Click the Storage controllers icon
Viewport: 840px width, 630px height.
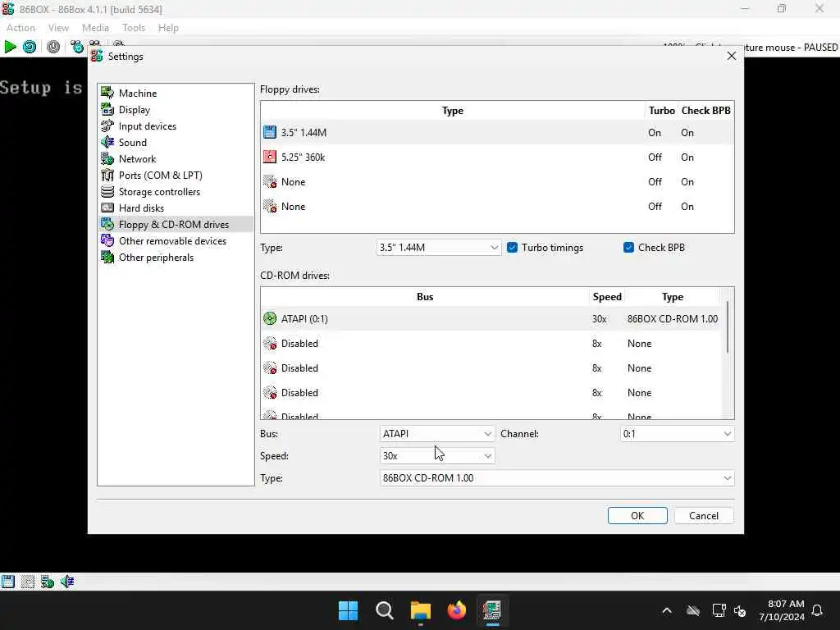tap(107, 191)
